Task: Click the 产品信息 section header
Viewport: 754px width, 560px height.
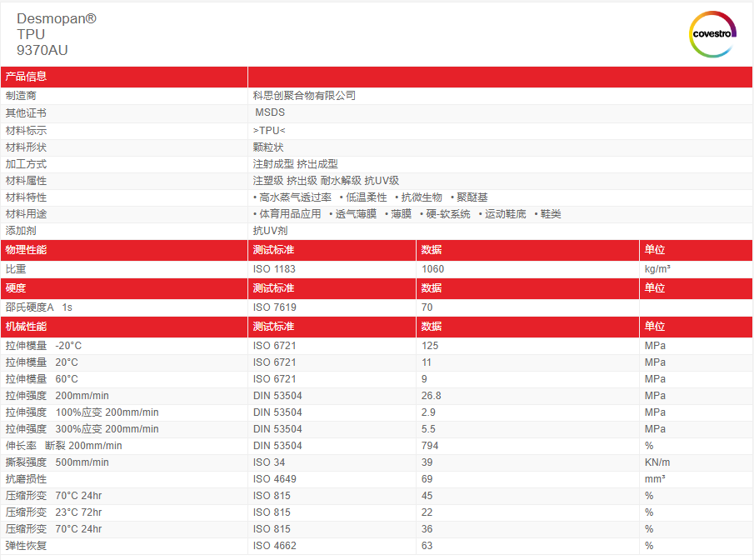Action: (26, 77)
